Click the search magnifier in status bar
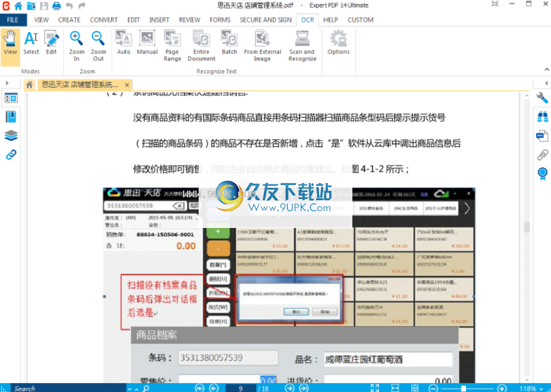The image size is (551, 392). [x=146, y=388]
